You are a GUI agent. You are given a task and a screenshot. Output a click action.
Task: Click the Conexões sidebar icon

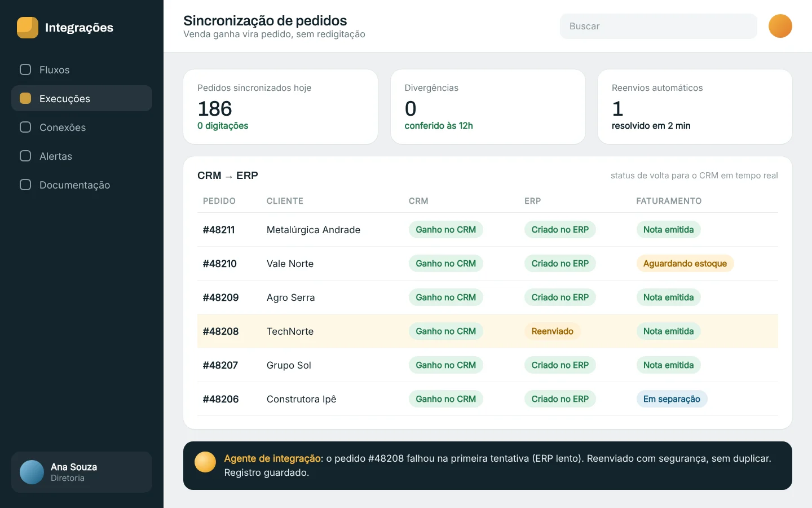click(25, 127)
